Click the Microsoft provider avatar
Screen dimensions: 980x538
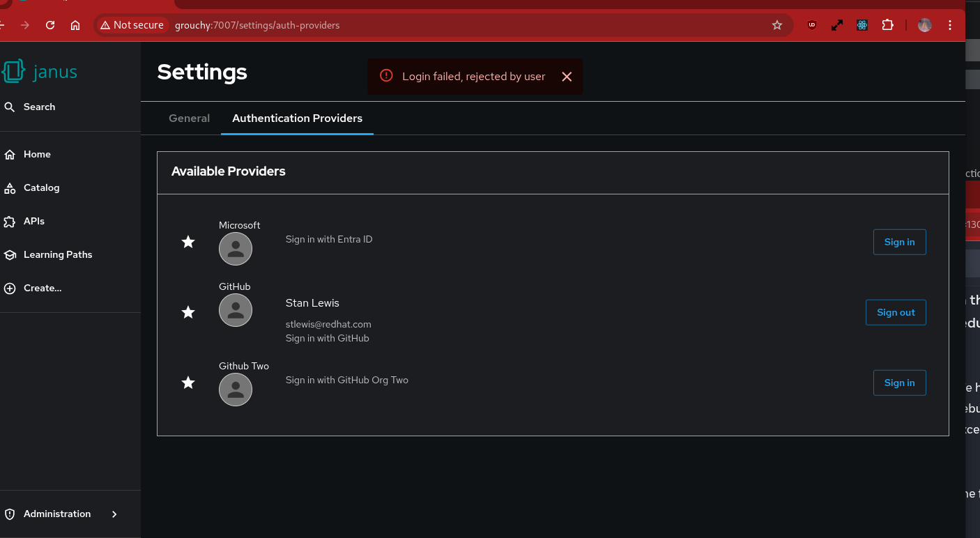click(x=236, y=249)
